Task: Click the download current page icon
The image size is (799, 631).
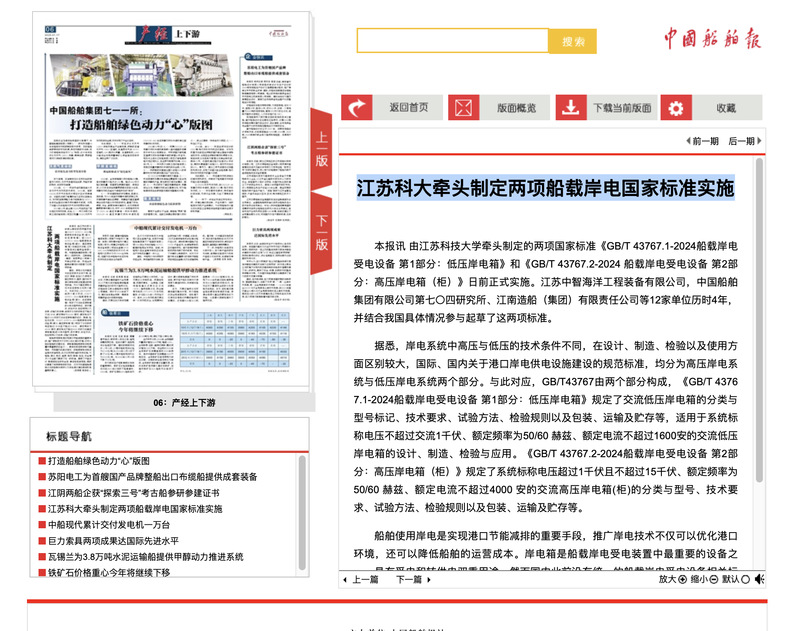Action: 570,108
